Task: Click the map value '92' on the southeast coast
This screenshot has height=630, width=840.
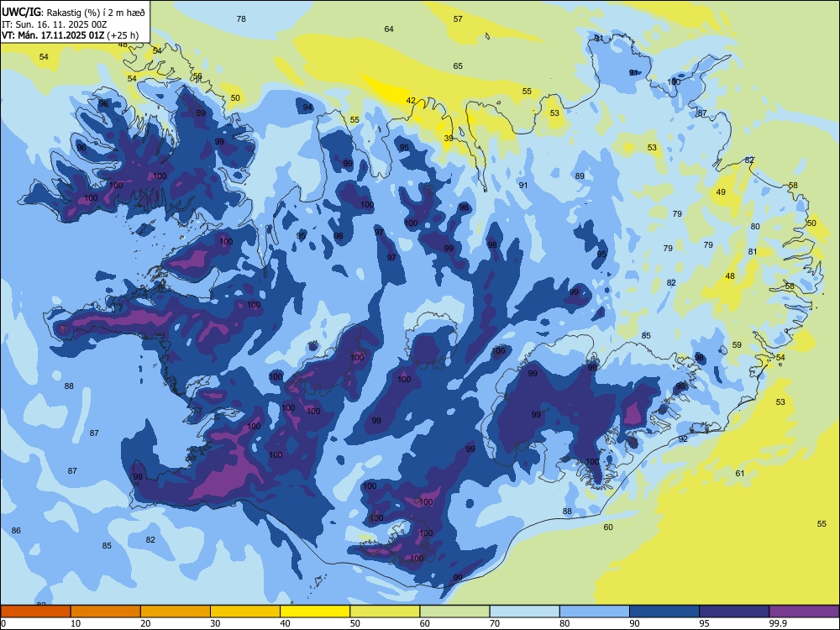Action: click(x=683, y=438)
